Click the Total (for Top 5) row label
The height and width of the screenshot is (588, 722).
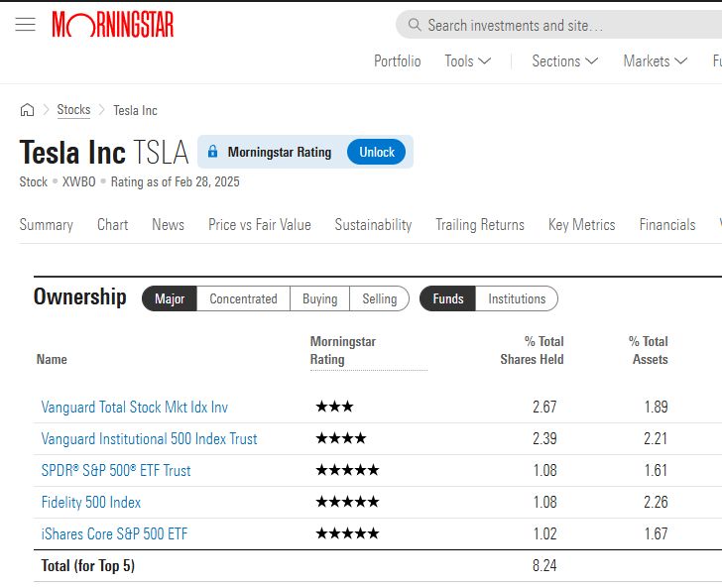point(88,566)
